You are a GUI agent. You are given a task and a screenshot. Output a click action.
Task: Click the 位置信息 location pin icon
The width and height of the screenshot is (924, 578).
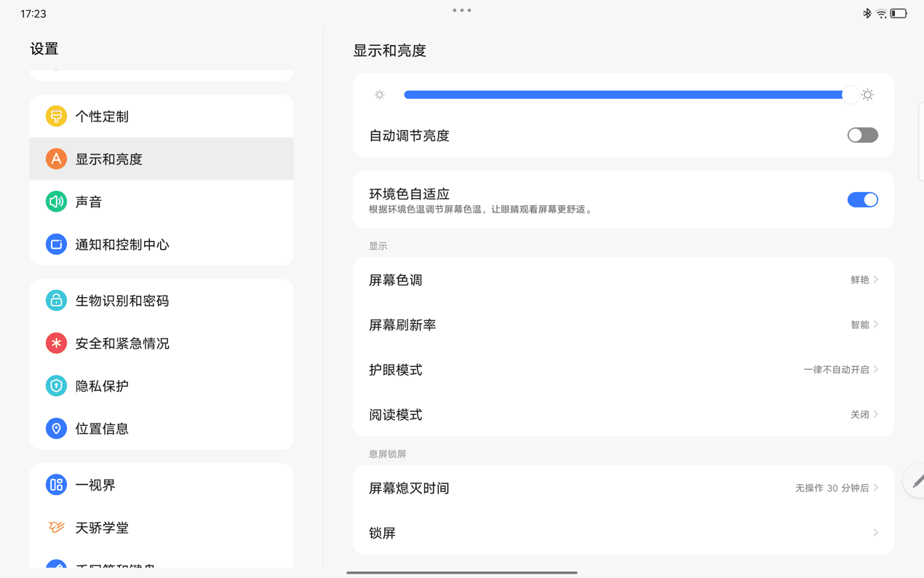pos(56,428)
